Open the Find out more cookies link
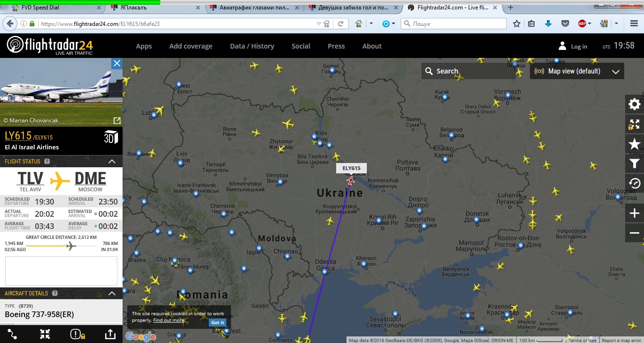This screenshot has height=343, width=644. [168, 320]
